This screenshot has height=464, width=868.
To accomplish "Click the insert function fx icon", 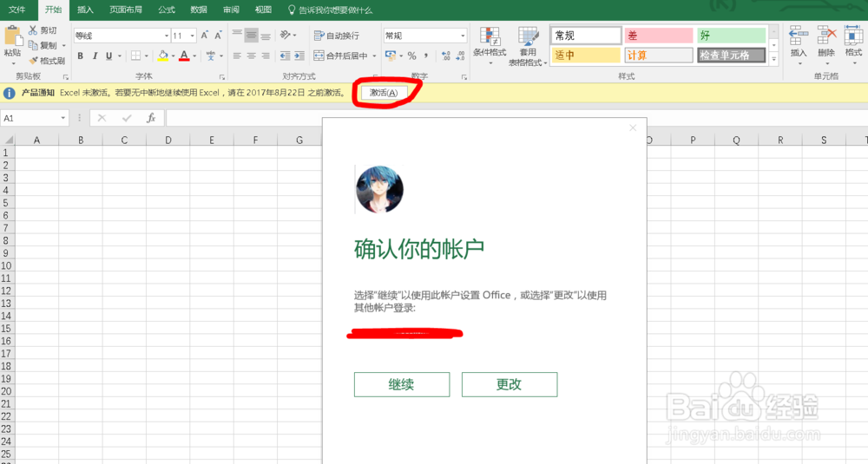I will coord(150,118).
